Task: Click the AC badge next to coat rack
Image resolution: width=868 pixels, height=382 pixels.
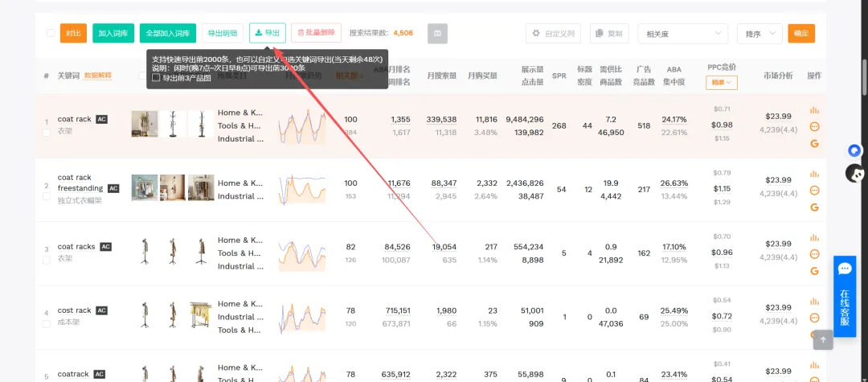Action: coord(101,119)
